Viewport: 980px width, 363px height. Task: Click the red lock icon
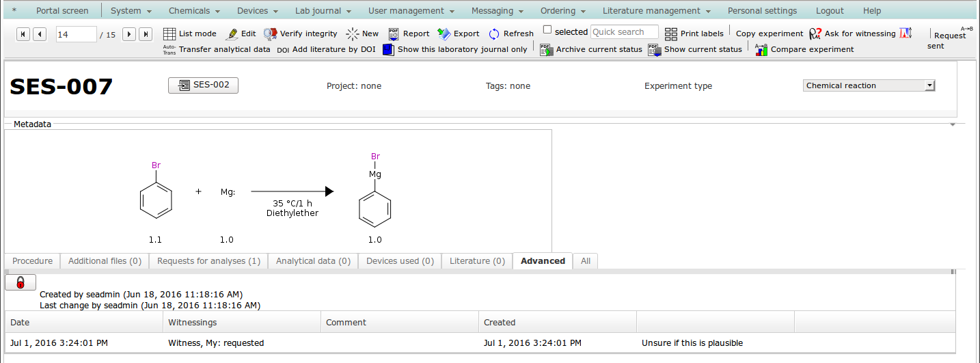click(21, 282)
